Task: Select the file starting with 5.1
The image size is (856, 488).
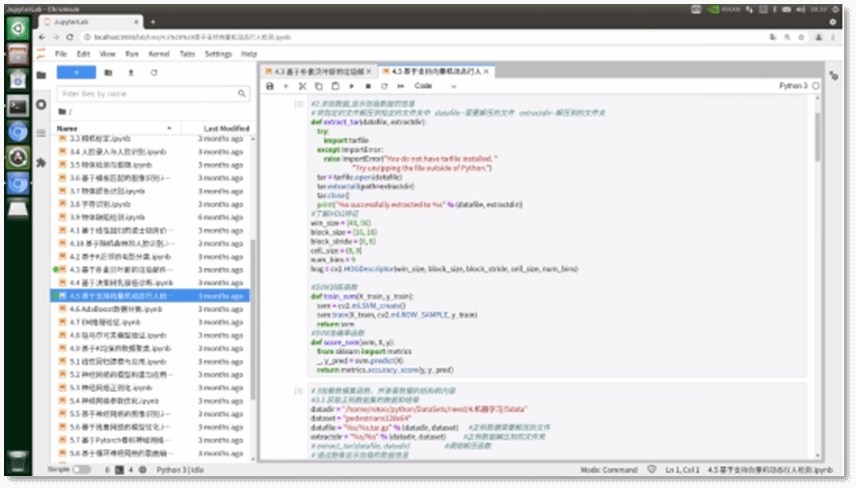Action: 150,361
